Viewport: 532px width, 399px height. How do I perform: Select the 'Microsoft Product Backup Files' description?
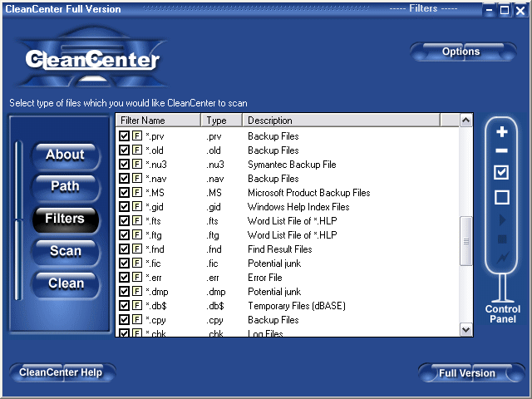coord(308,193)
